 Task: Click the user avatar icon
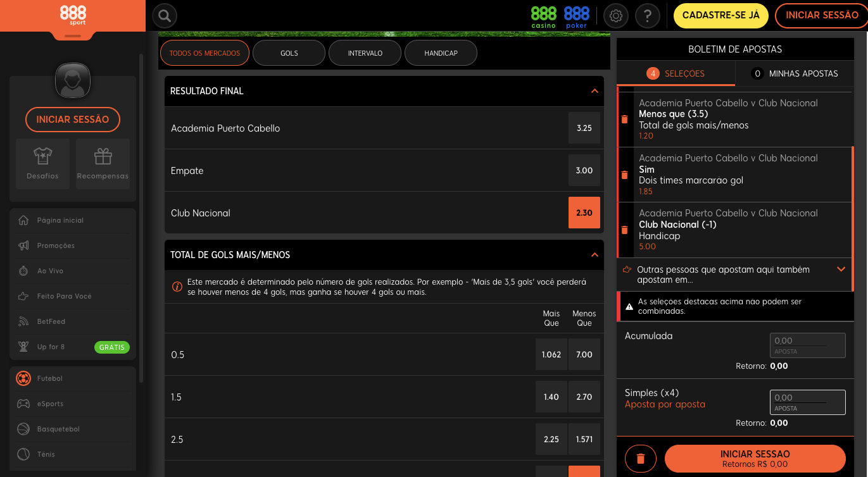[x=73, y=80]
